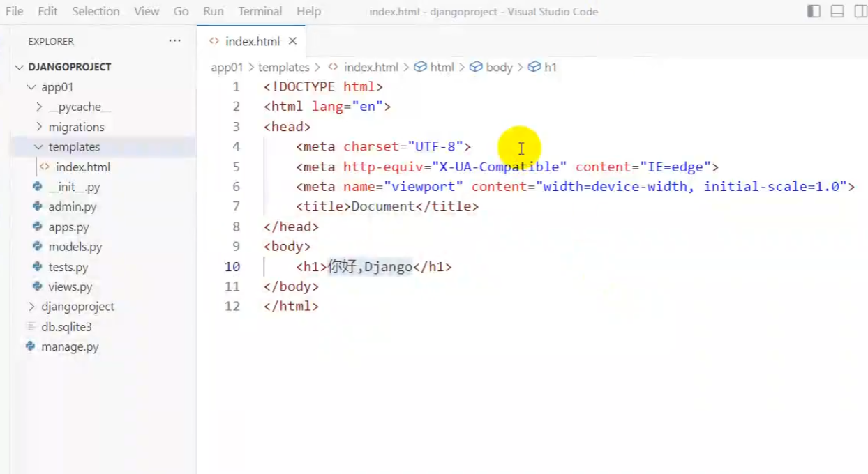Click Python icon next to views.py

click(x=37, y=286)
